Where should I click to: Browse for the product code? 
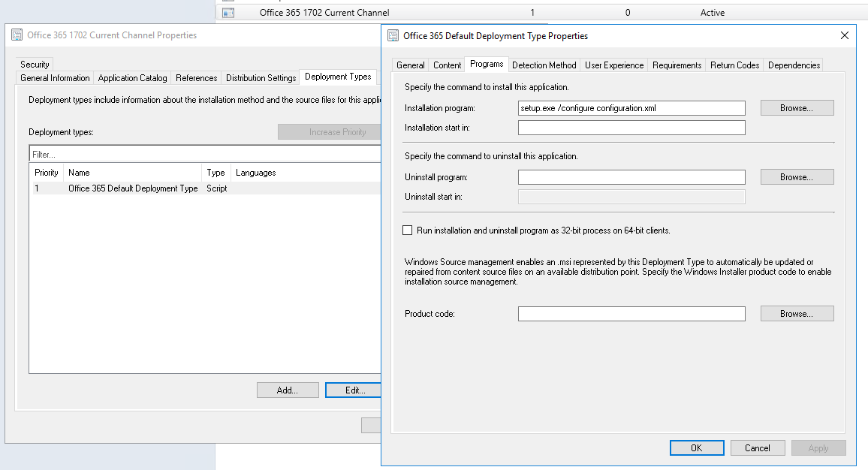(797, 314)
